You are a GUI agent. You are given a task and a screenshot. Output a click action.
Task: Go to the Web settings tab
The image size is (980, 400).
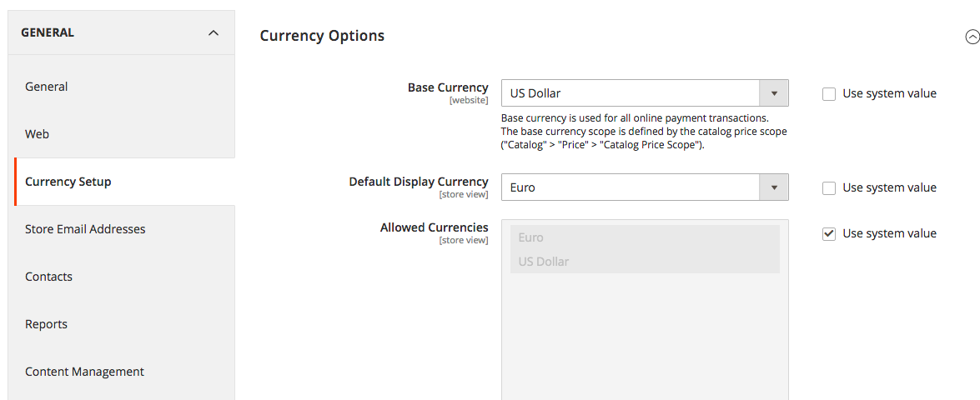tap(38, 134)
